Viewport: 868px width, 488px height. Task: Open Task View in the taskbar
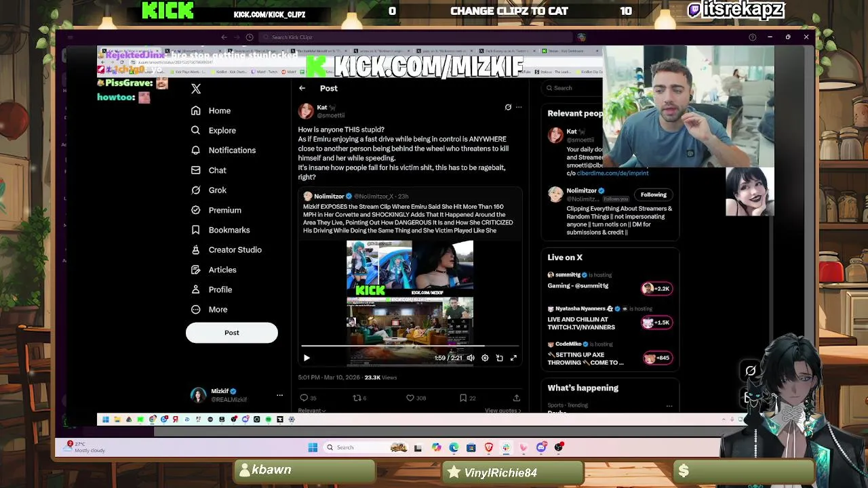[418, 447]
